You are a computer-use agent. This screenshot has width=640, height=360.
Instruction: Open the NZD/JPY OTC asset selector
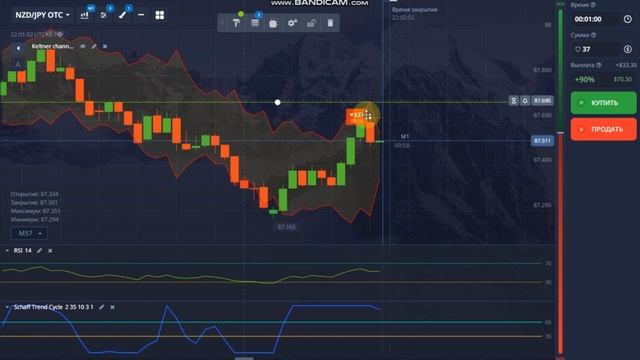(x=42, y=15)
